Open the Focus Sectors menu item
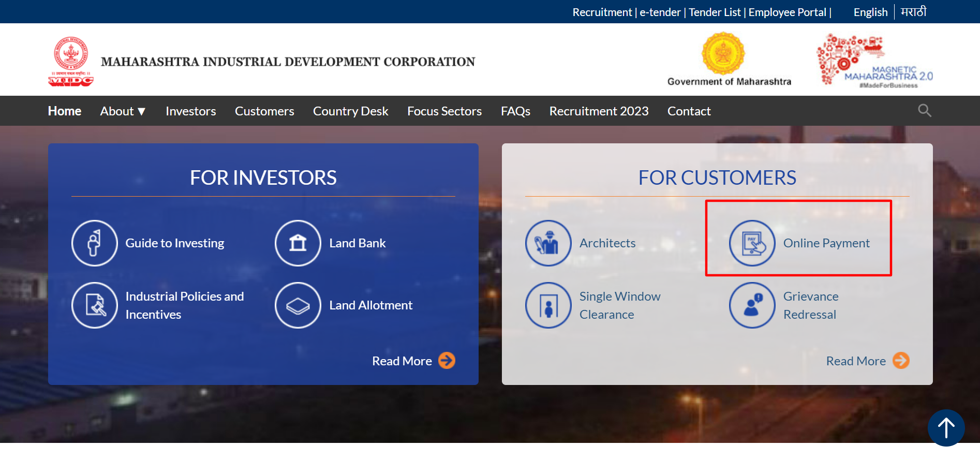The width and height of the screenshot is (980, 460). click(x=444, y=111)
